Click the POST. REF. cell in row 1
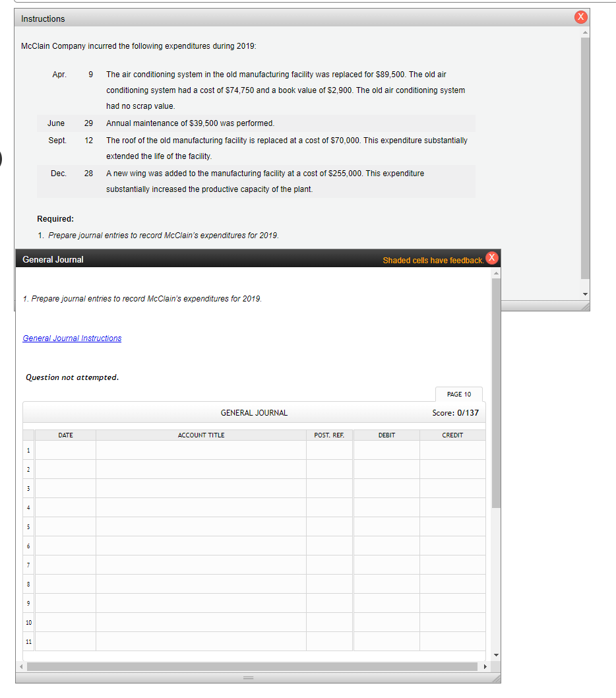Viewport: 616px width, 698px height. [x=329, y=450]
